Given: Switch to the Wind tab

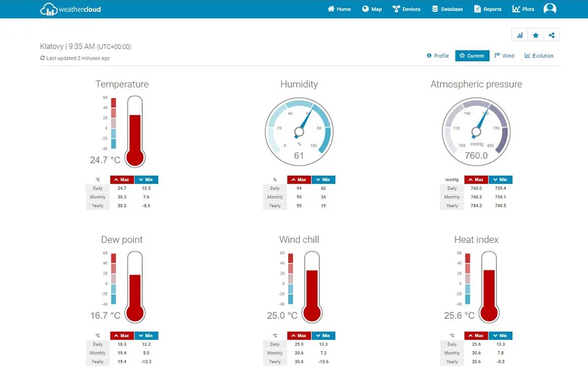Looking at the screenshot, I should point(504,55).
